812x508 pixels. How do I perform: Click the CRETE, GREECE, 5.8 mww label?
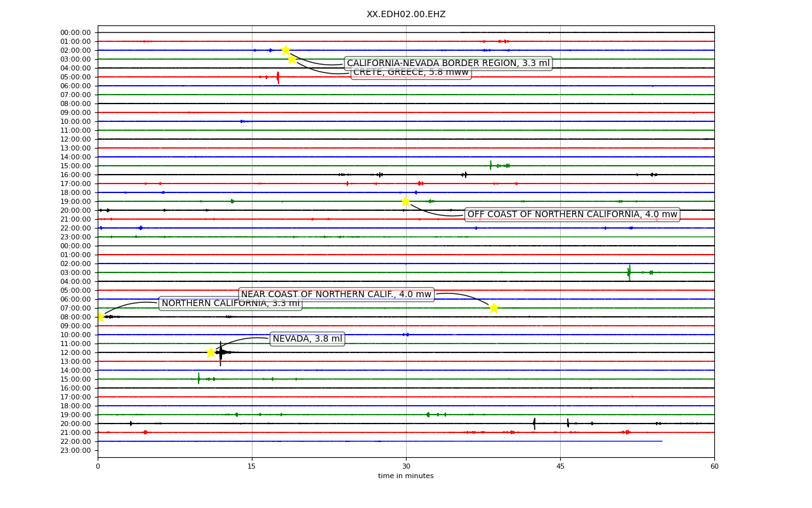(x=410, y=72)
